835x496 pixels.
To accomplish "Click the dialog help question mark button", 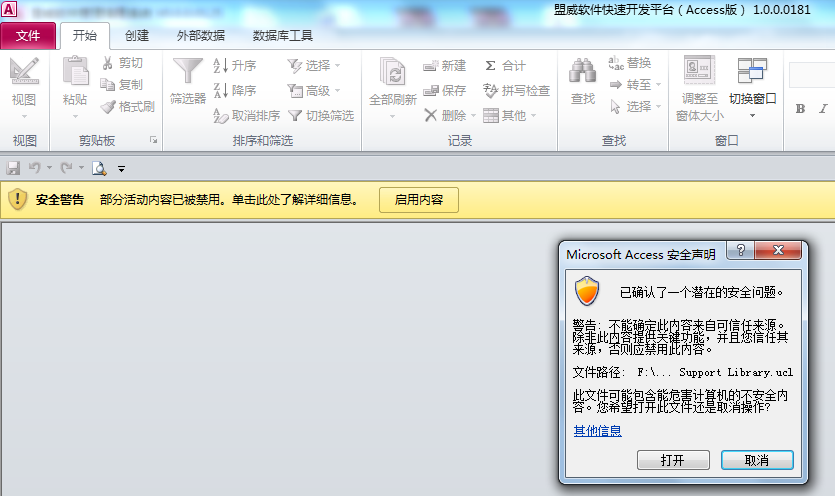I will click(740, 250).
